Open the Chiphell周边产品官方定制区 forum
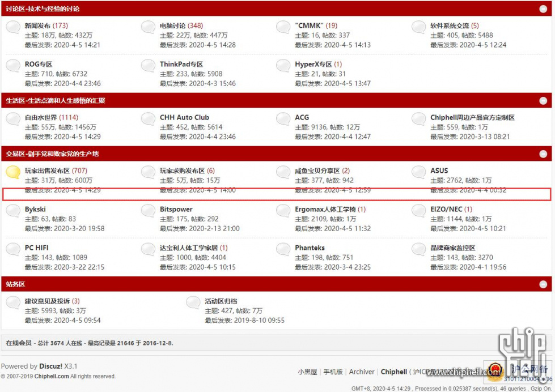The image size is (555, 392). coord(473,117)
